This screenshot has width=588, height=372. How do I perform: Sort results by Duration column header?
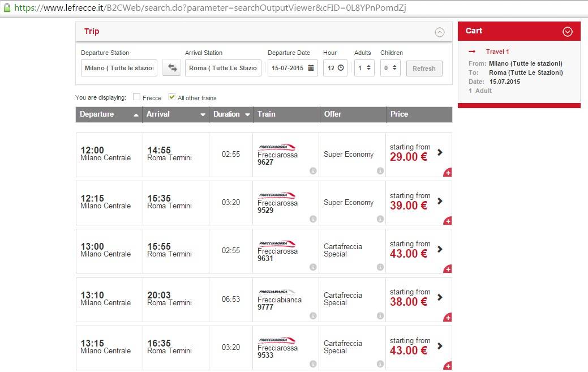click(231, 114)
